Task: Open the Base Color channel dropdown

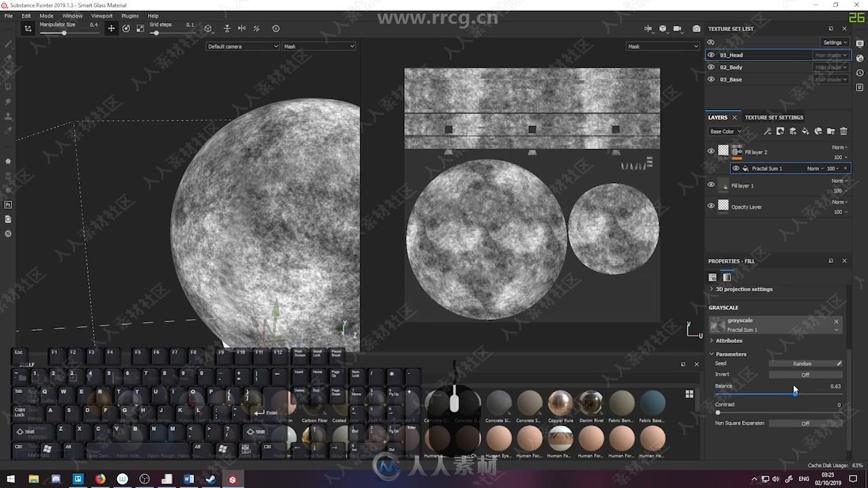Action: [726, 131]
